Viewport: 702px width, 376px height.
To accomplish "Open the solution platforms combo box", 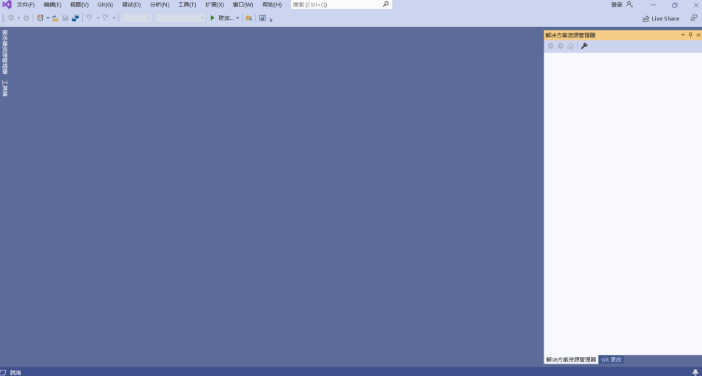I will coord(180,18).
